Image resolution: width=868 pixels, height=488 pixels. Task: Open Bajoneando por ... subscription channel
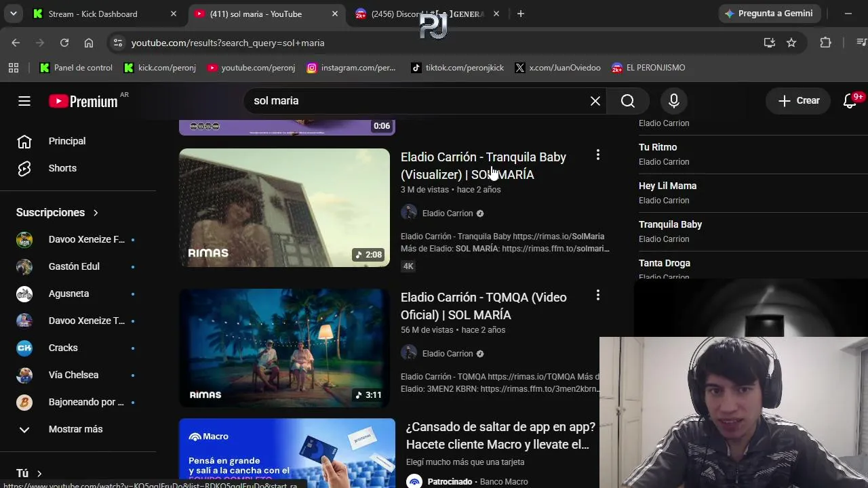pyautogui.click(x=78, y=402)
